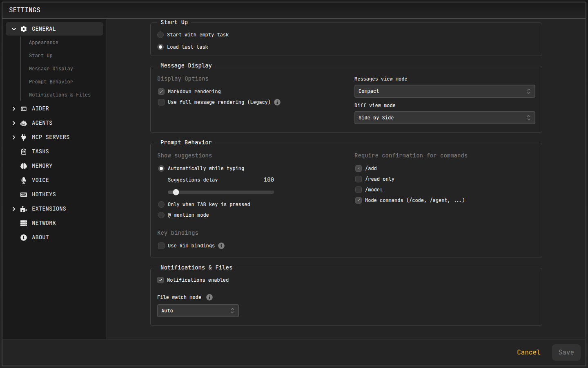
Task: Open File watch mode dropdown
Action: tap(198, 311)
